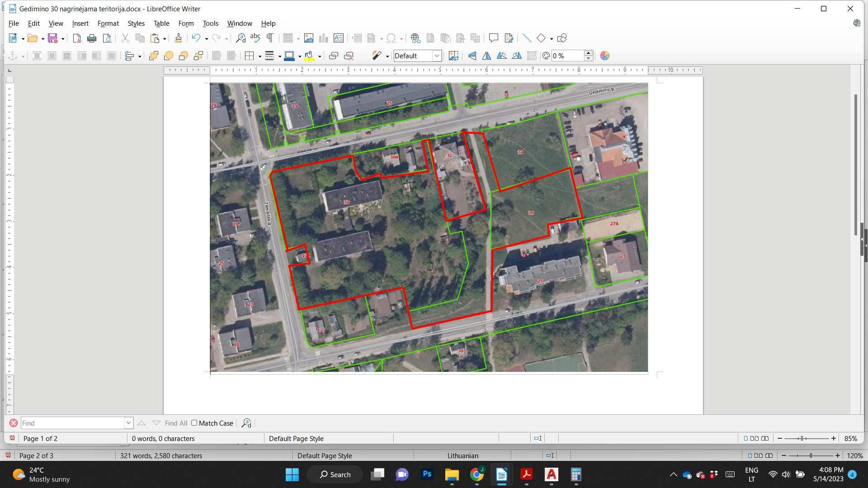Viewport: 868px width, 488px height.
Task: Open the Table menu
Action: [161, 23]
